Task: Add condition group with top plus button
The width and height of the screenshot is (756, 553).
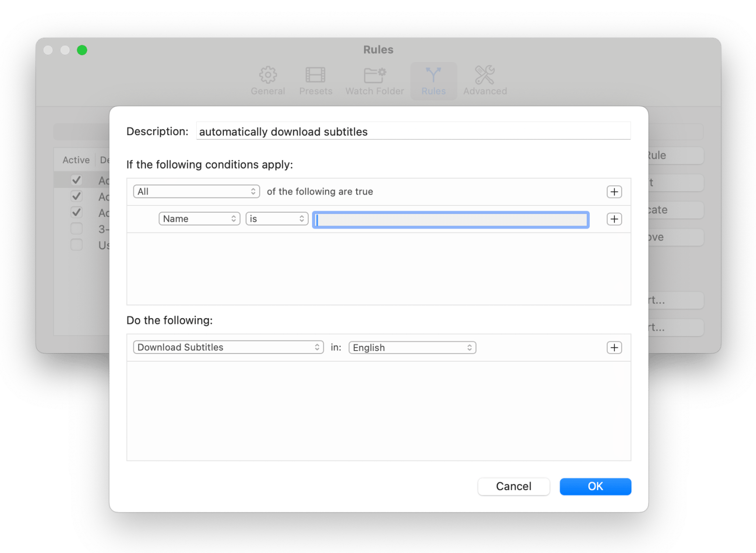Action: (x=614, y=192)
